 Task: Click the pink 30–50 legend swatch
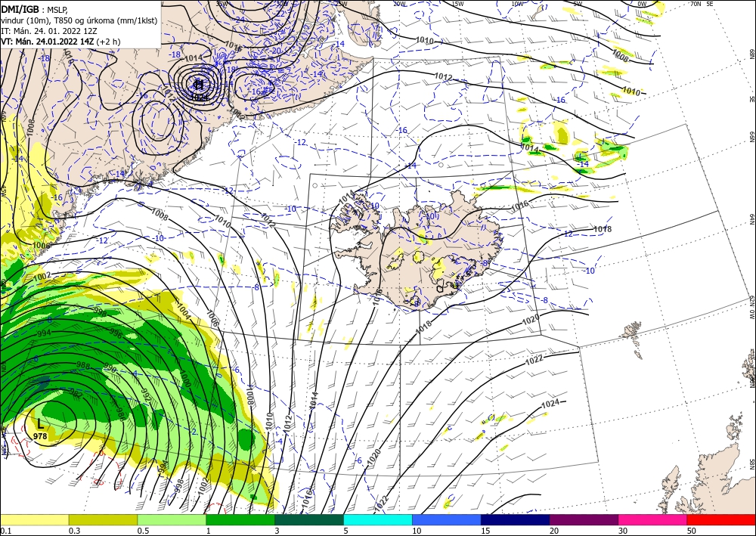point(653,519)
